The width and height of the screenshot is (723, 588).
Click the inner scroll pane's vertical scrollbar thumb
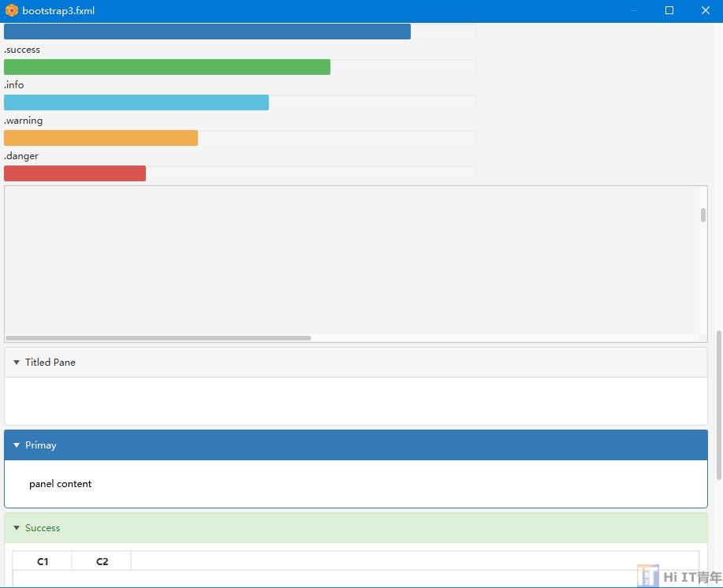pos(703,215)
